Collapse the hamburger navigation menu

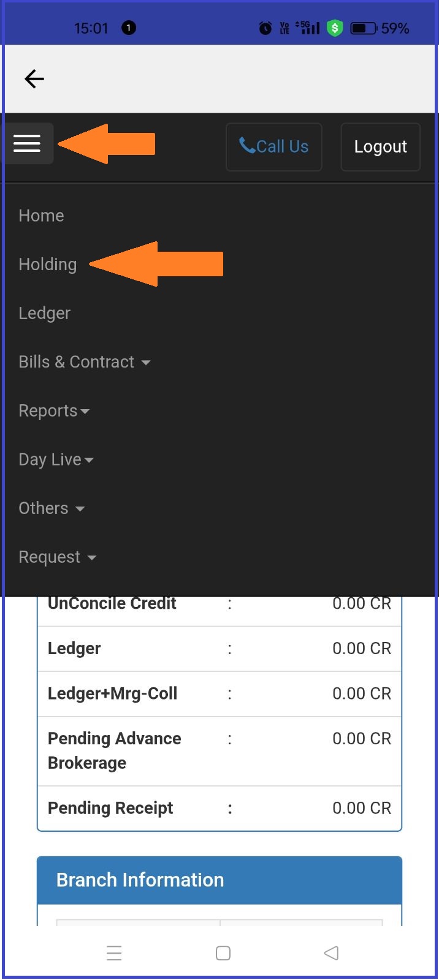click(27, 143)
